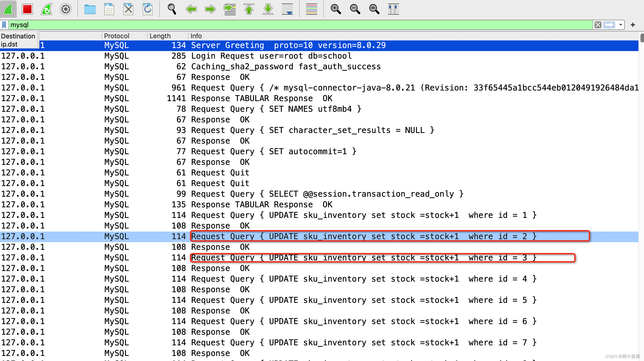644x361 pixels.
Task: Open a capture file folder icon
Action: point(90,9)
